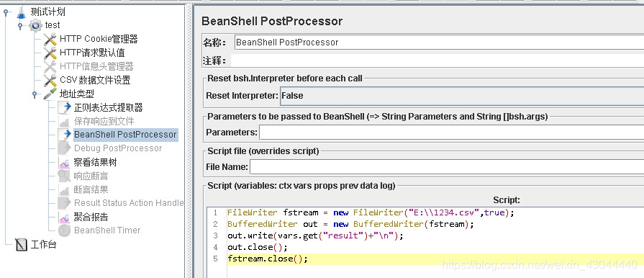This screenshot has width=644, height=278.
Task: Click the clock icon of BeanShell Timer
Action: tap(65, 230)
